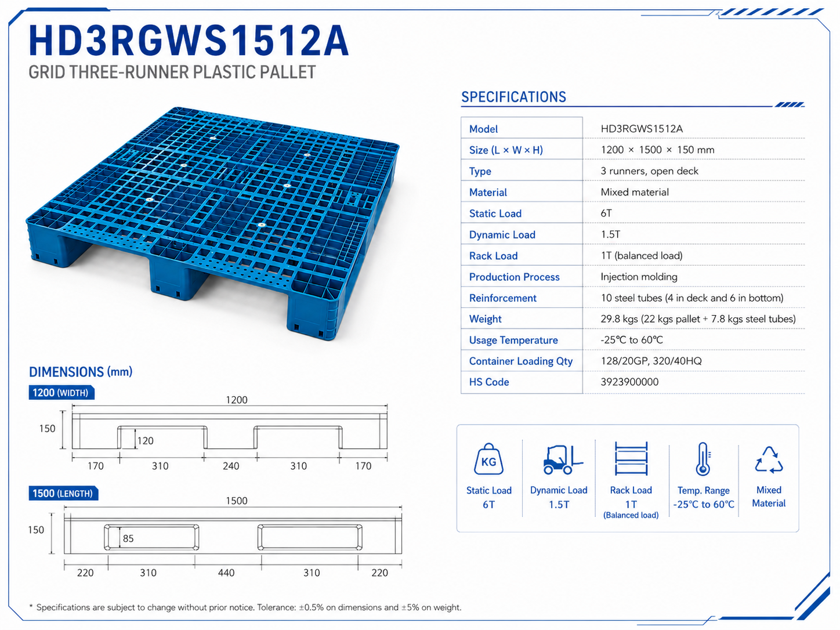The image size is (840, 630).
Task: Click the '-25℃ to 60℃' table value
Action: [632, 340]
